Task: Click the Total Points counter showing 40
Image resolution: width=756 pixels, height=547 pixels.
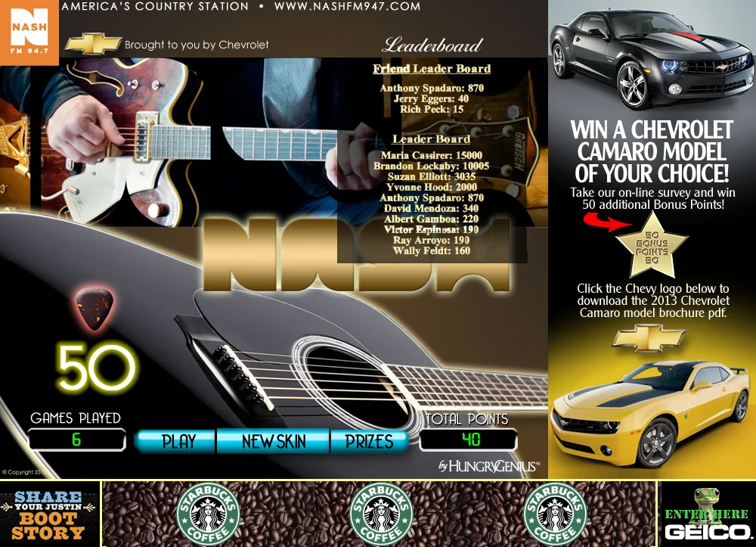Action: [468, 440]
